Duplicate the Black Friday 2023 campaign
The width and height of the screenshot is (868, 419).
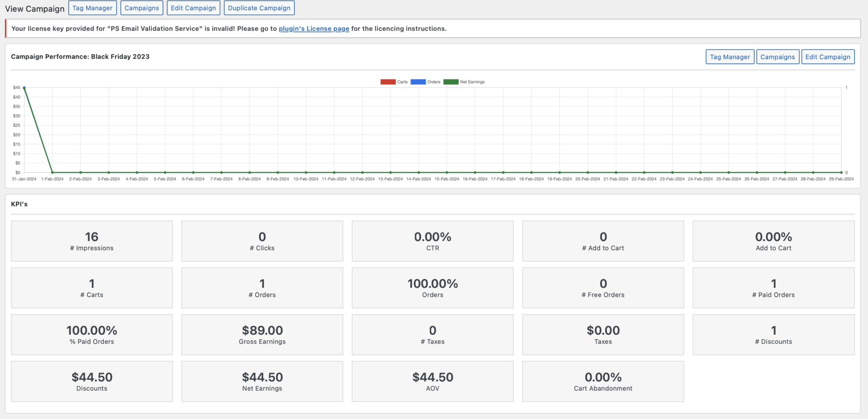(259, 8)
